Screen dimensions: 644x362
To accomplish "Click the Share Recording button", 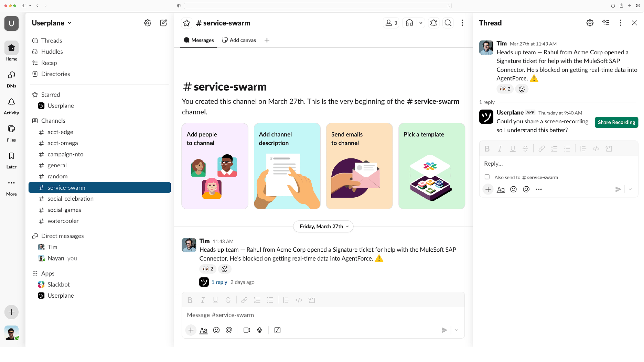I will tap(616, 122).
